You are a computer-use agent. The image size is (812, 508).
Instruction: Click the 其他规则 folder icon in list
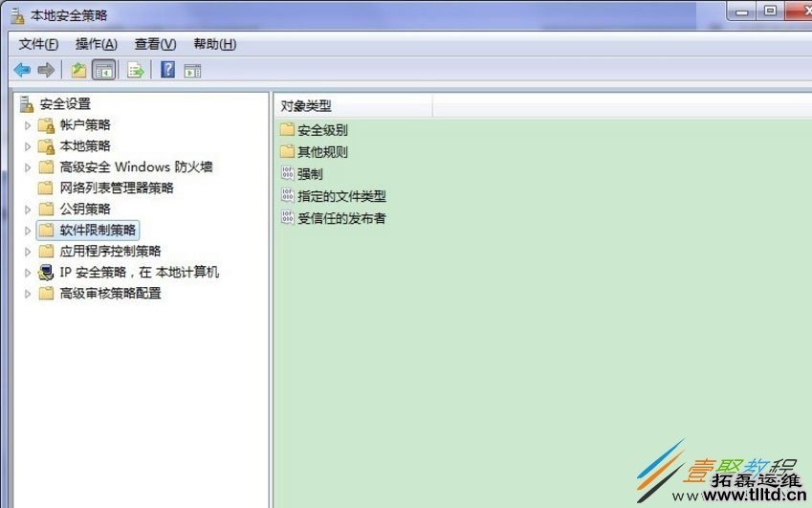coord(287,151)
